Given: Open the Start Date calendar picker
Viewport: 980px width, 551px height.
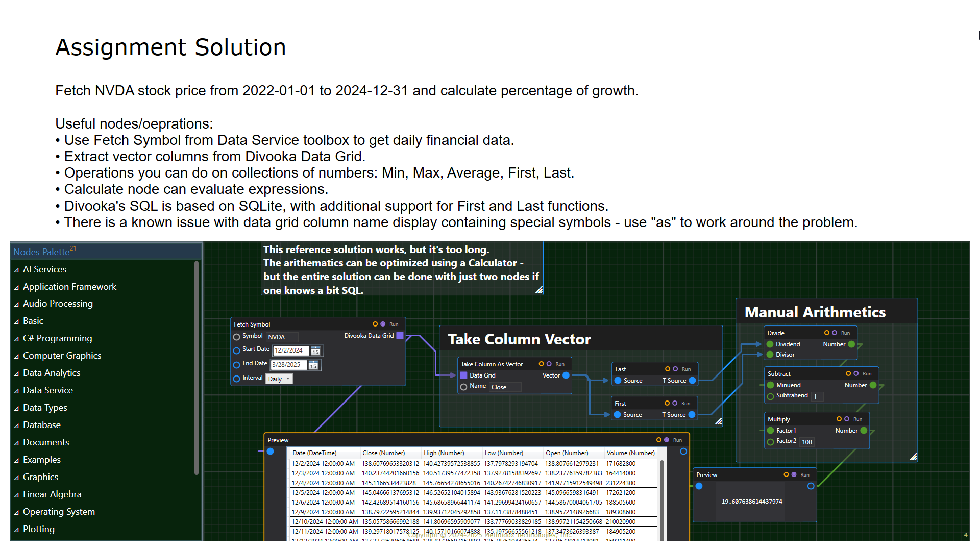Looking at the screenshot, I should [x=315, y=351].
